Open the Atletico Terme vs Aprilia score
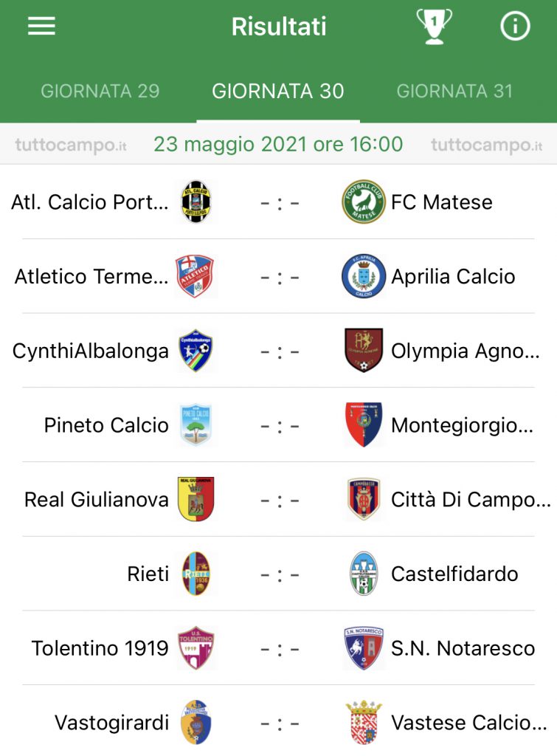 click(x=280, y=278)
